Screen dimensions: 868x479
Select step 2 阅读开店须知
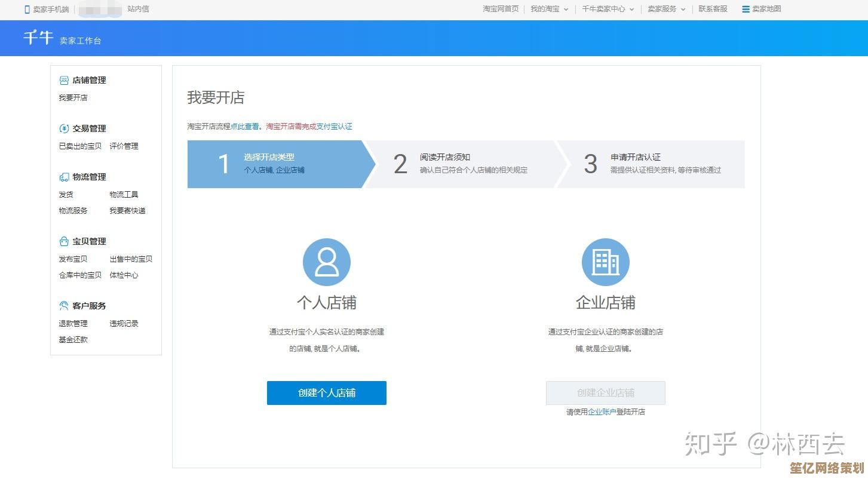[460, 164]
